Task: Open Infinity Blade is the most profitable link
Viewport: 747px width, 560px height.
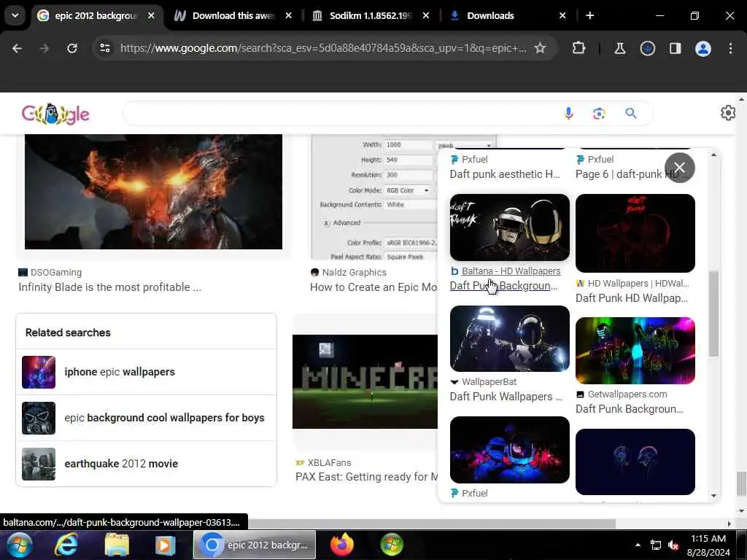Action: click(109, 287)
